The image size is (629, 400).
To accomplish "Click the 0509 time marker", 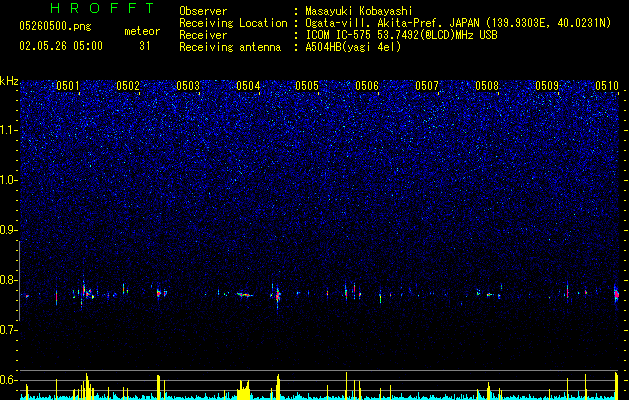I will pos(547,86).
